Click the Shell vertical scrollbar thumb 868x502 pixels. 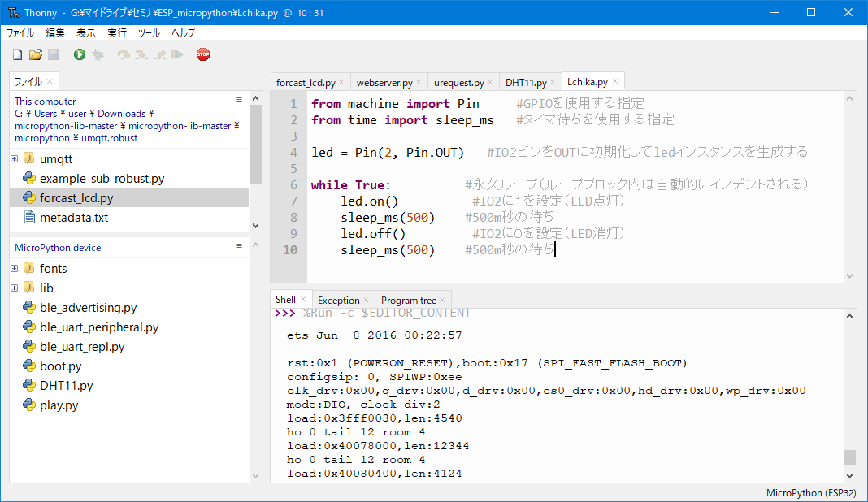point(849,457)
